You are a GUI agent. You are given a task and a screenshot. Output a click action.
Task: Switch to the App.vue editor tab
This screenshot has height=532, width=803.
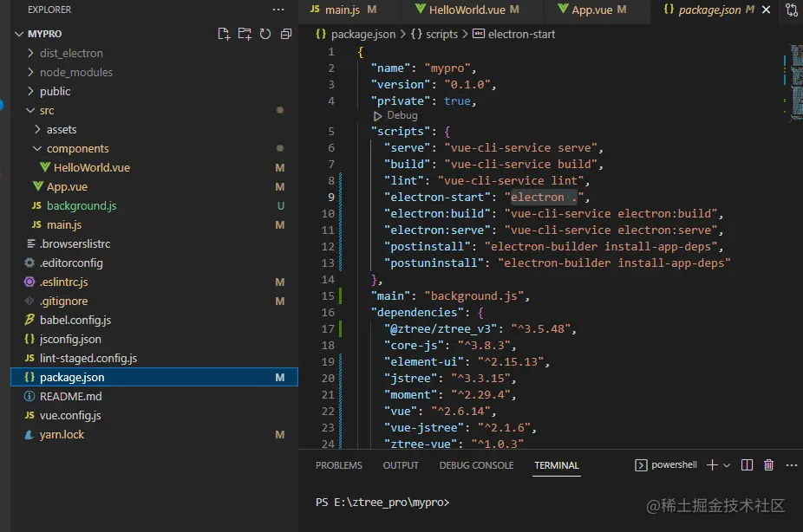tap(592, 10)
